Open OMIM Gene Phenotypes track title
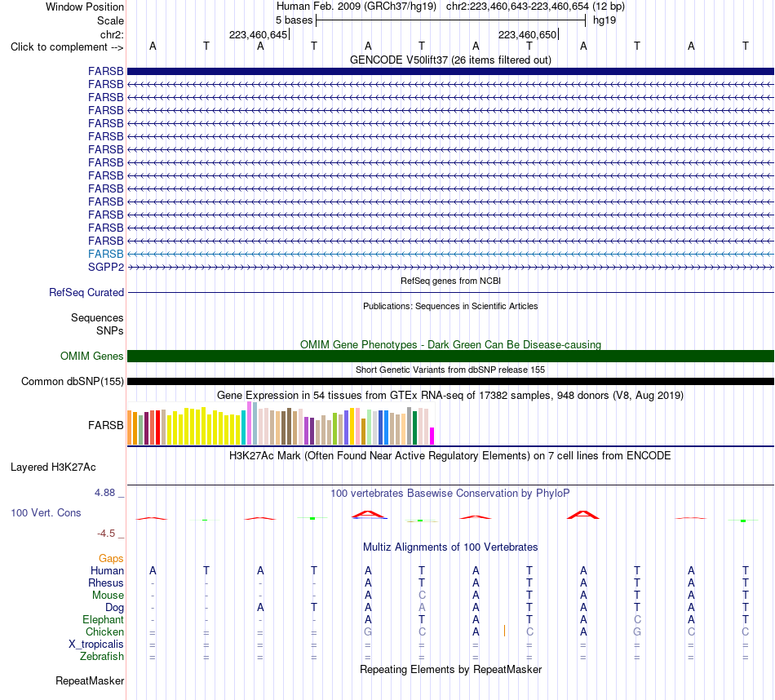775x700 pixels. 450,344
